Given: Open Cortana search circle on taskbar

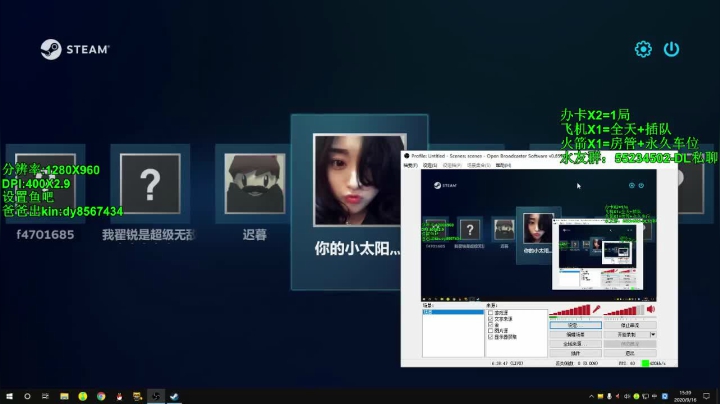Looking at the screenshot, I should (27, 396).
